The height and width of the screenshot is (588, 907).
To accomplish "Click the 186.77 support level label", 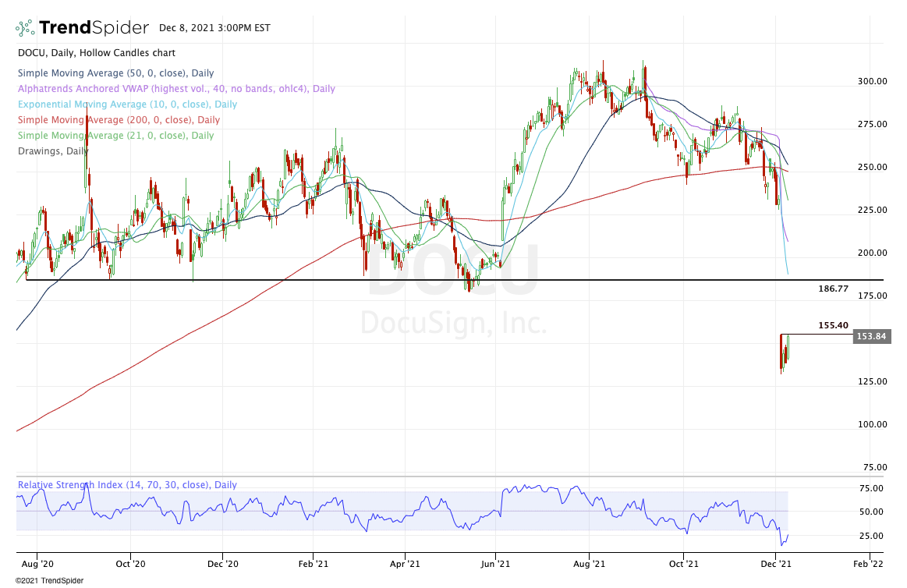I will [833, 289].
